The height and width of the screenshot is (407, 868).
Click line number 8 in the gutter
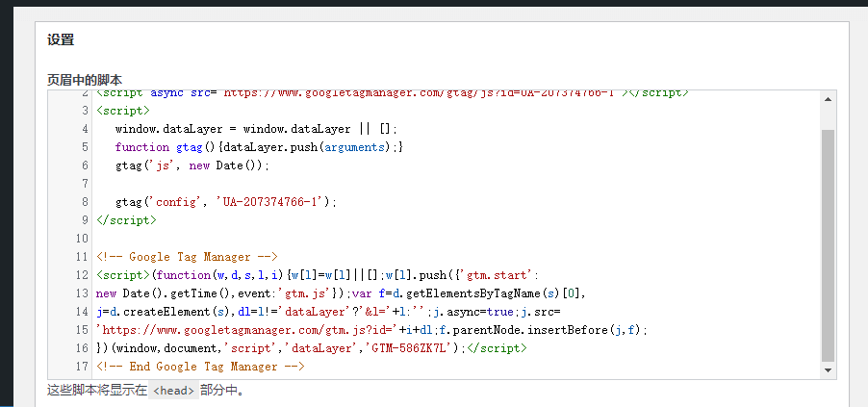tap(86, 202)
